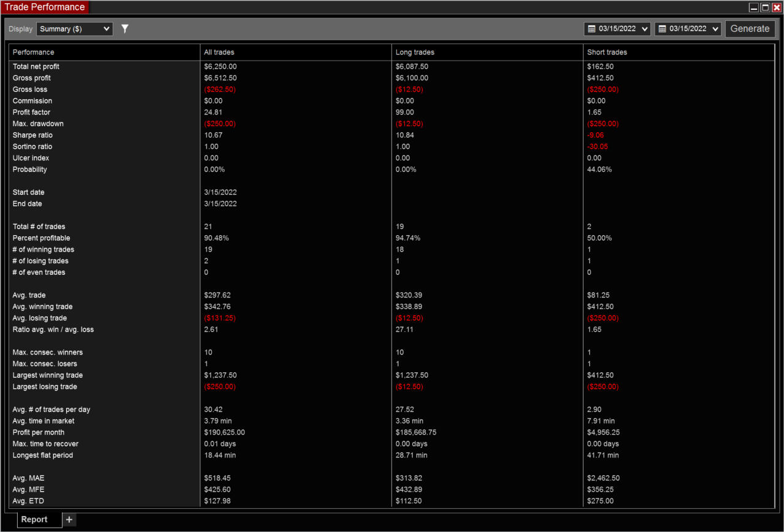Click the 94.74% long percent profitable
Viewport: 784px width, 532px height.
pos(408,238)
